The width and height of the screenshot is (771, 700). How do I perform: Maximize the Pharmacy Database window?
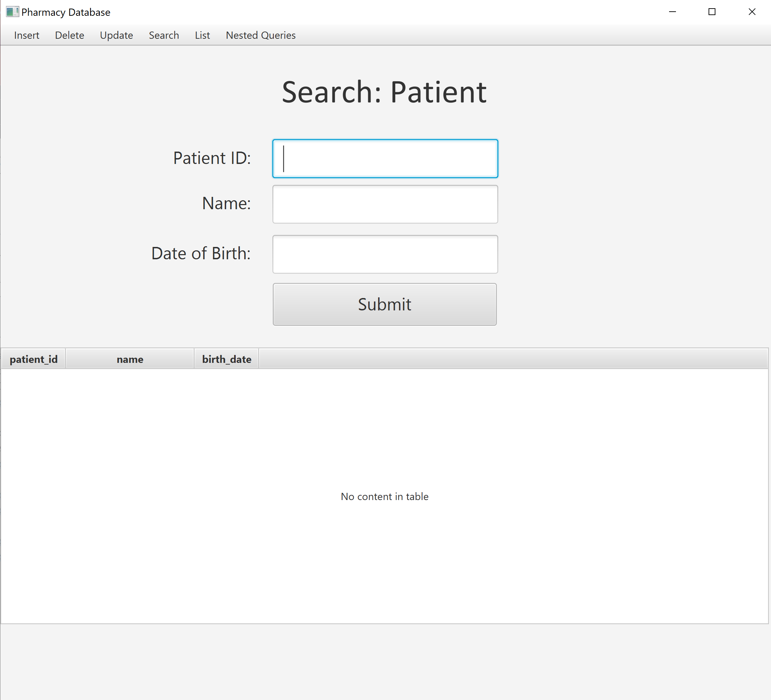(712, 12)
